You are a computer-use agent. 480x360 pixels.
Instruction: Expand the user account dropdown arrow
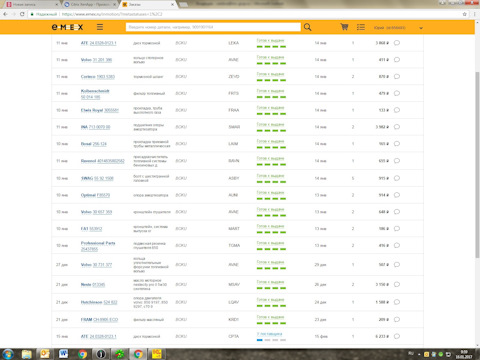tap(421, 28)
